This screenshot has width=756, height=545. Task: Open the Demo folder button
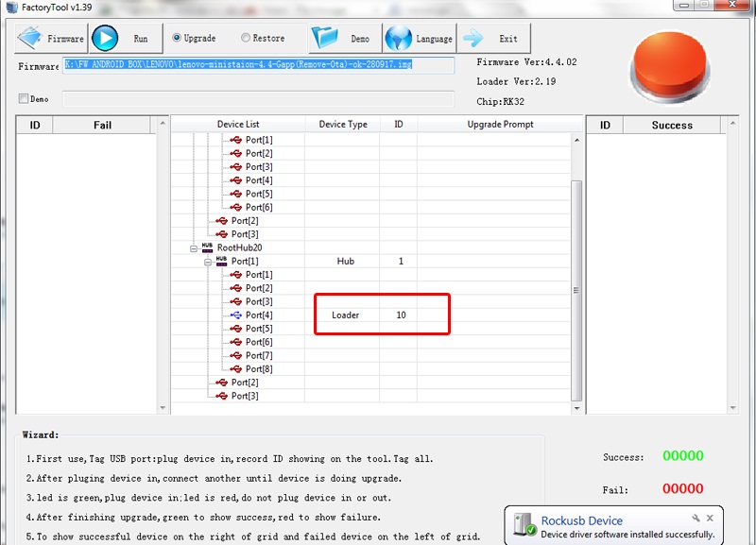pos(344,39)
